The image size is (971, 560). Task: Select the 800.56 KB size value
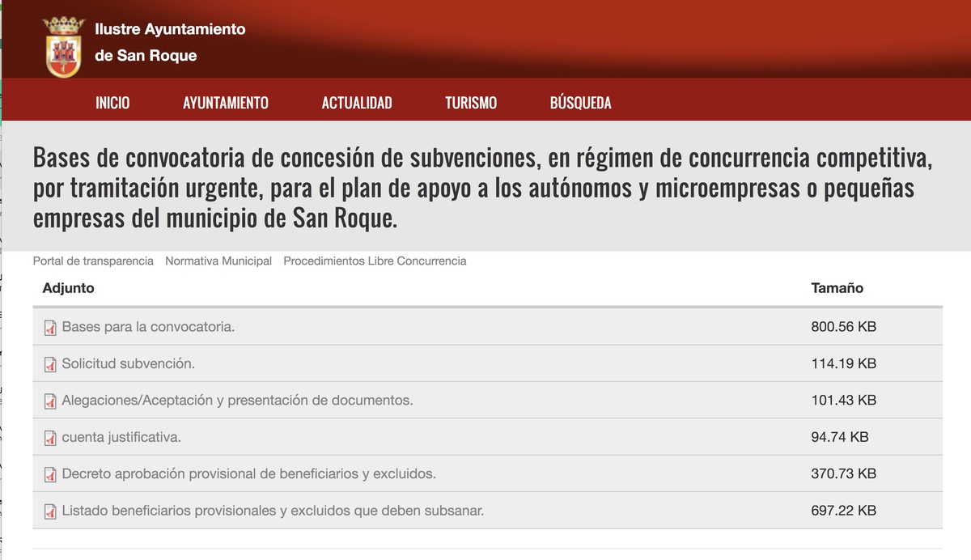(x=844, y=327)
